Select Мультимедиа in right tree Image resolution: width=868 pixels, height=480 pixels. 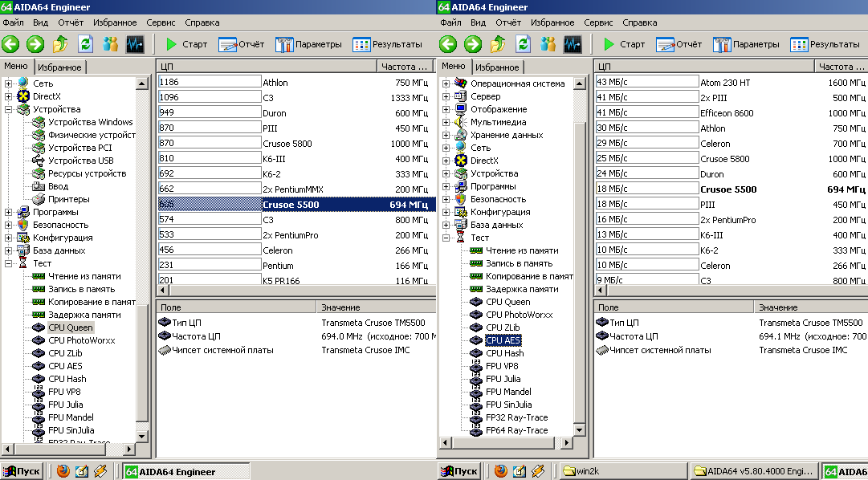point(498,122)
